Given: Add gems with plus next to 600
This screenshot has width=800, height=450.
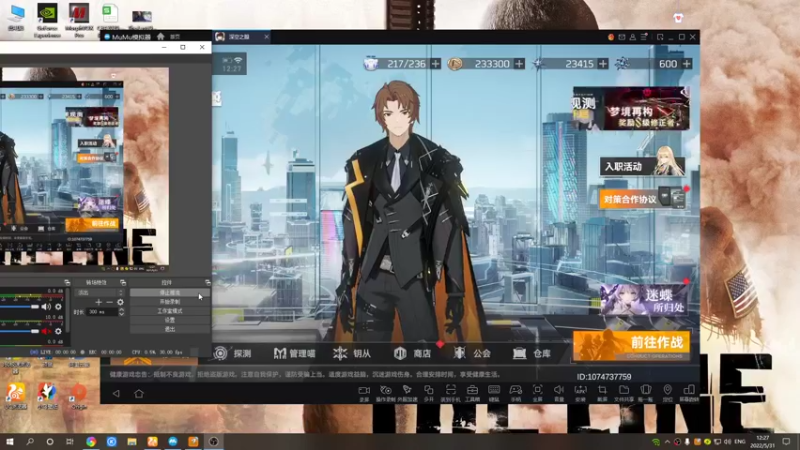Looking at the screenshot, I should point(687,64).
